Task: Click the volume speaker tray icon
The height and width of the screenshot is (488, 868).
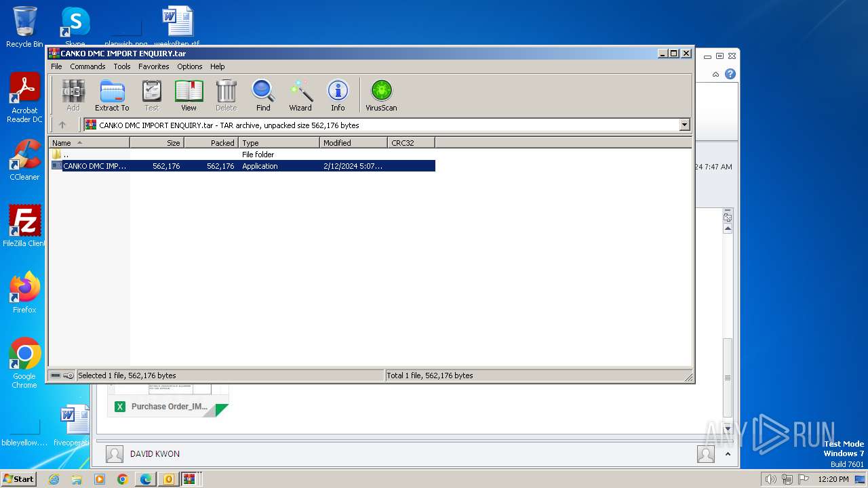Action: click(770, 479)
